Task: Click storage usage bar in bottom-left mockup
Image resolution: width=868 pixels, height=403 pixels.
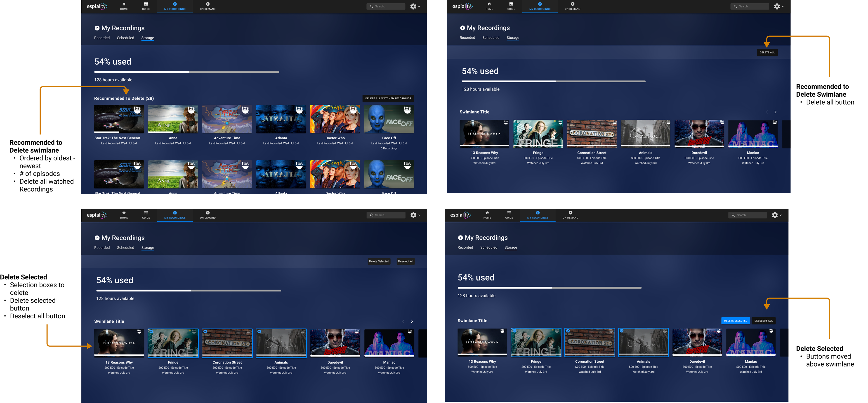Action: [189, 291]
